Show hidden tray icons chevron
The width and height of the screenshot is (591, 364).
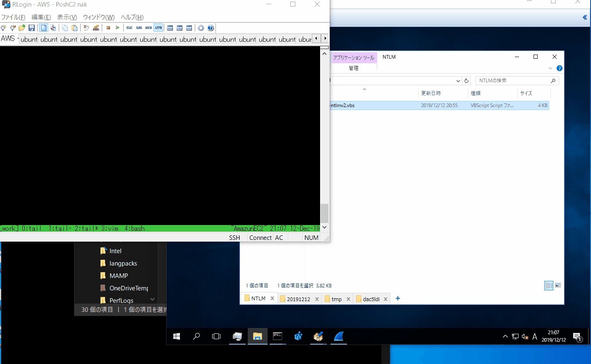(505, 337)
